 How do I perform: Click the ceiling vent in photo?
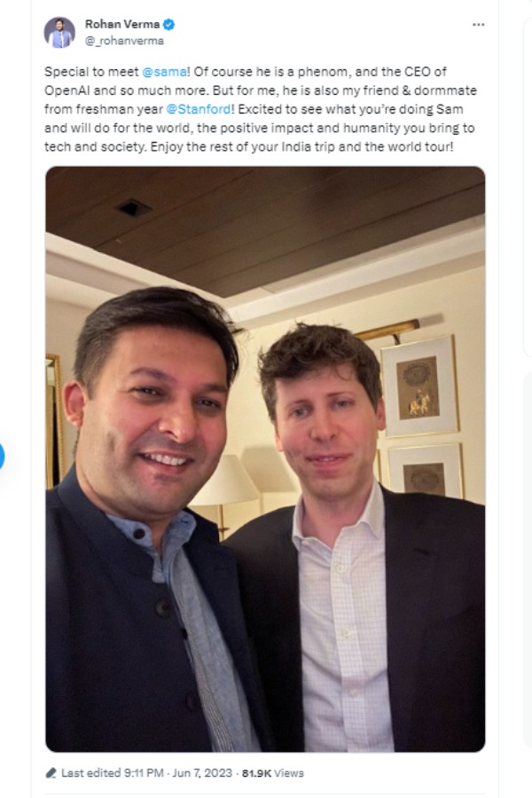coord(133,207)
